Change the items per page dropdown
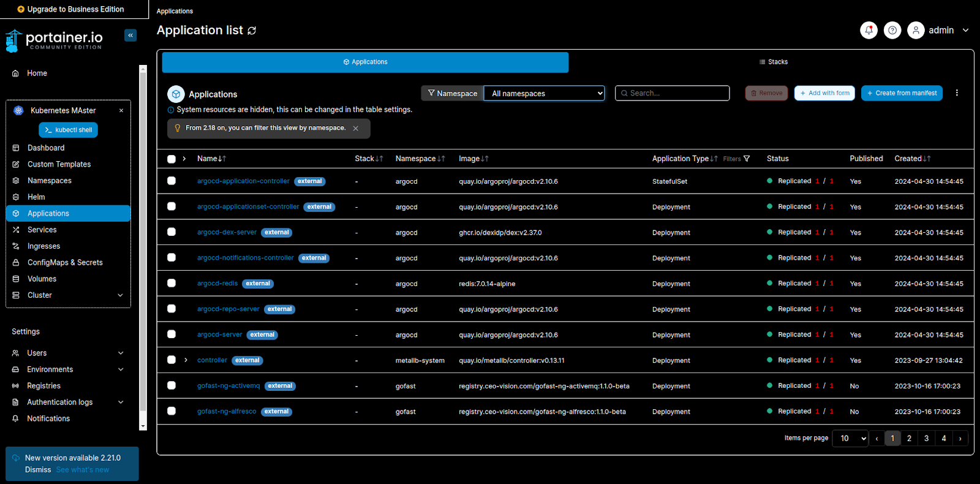The image size is (980, 484). tap(850, 439)
